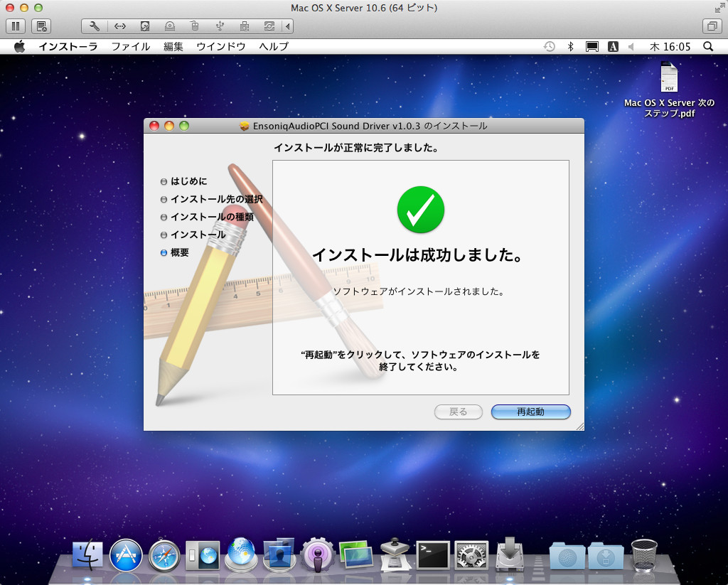
Task: Open System Image Utility stamp icon
Action: pyautogui.click(x=395, y=555)
